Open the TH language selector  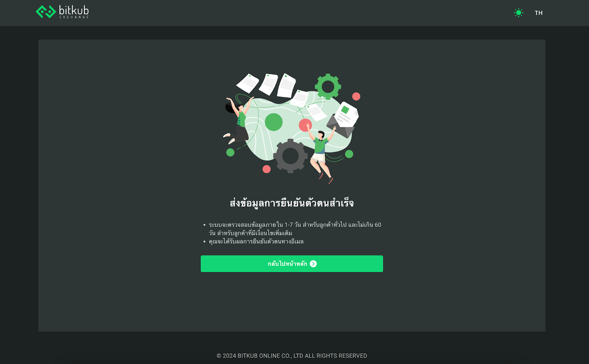(x=539, y=13)
